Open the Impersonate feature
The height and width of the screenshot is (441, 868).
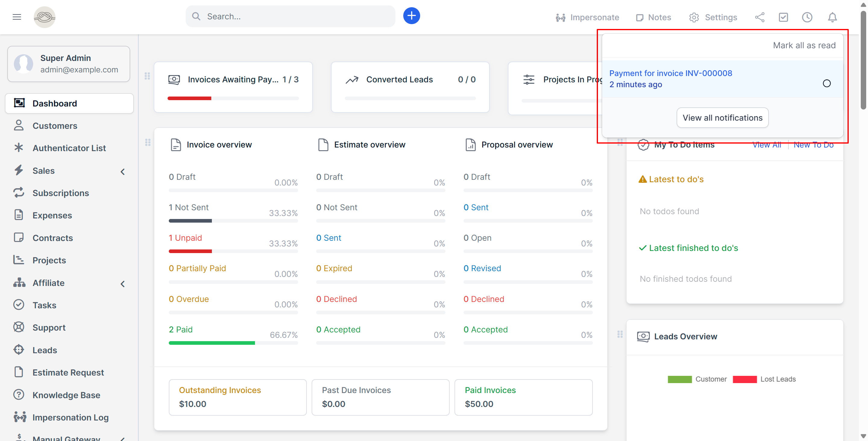pos(587,17)
